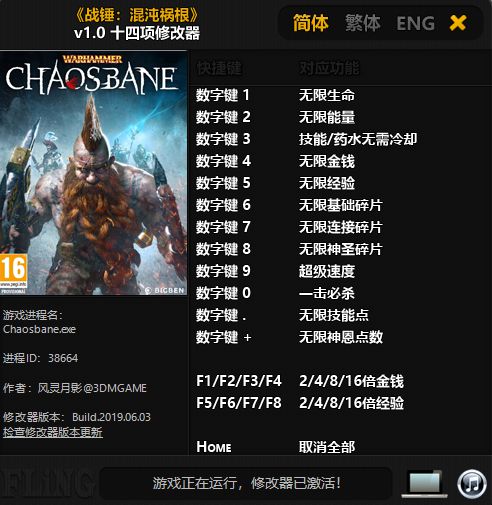Switch language to 简体 tab
This screenshot has height=505, width=492.
click(311, 23)
